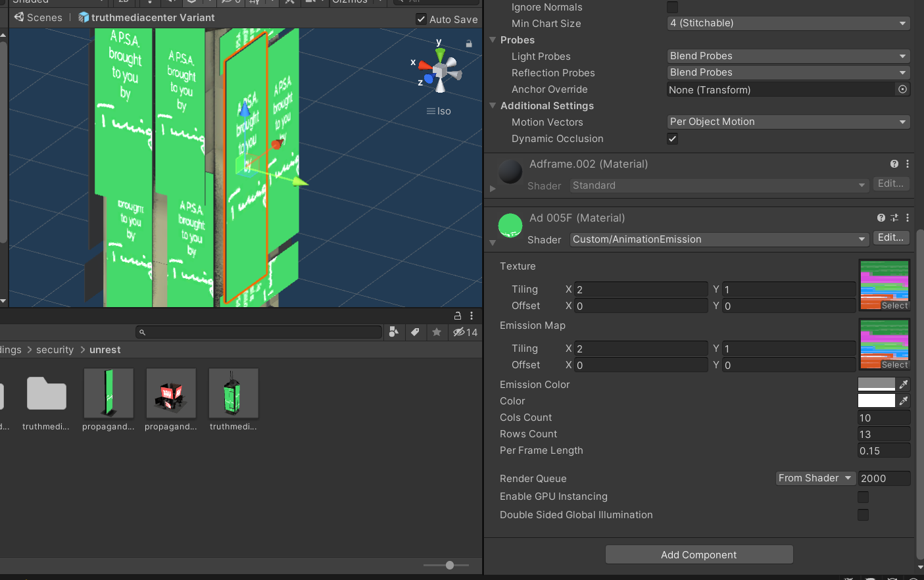This screenshot has height=580, width=924.
Task: Open Adframe.002 material three-dot menu
Action: click(908, 164)
